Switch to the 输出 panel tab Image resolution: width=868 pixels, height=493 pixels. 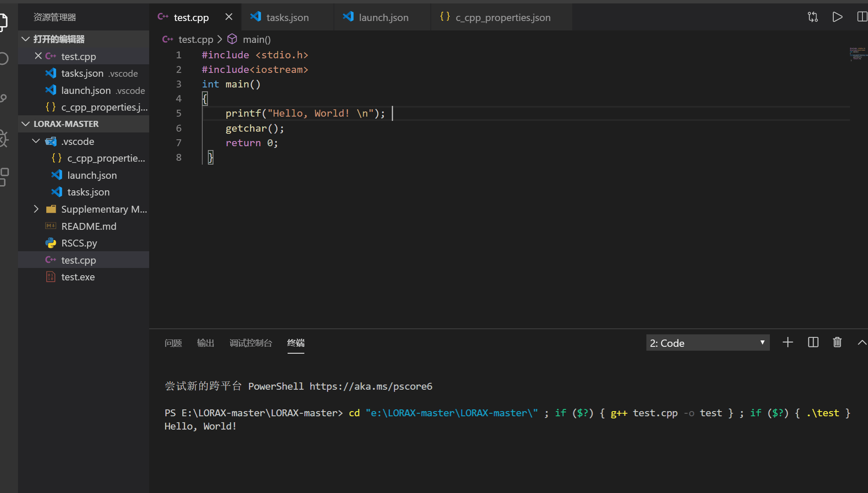(205, 343)
